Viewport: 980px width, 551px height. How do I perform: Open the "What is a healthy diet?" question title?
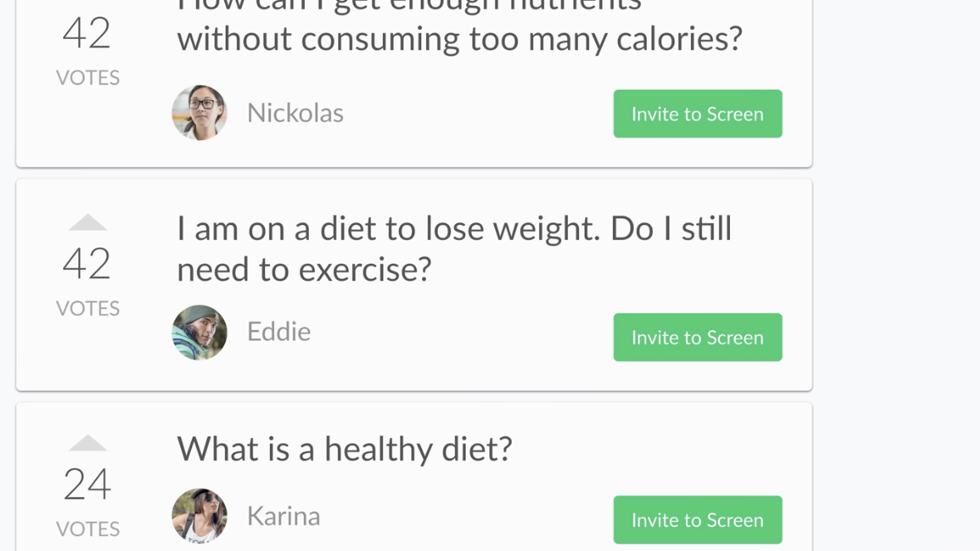point(344,449)
